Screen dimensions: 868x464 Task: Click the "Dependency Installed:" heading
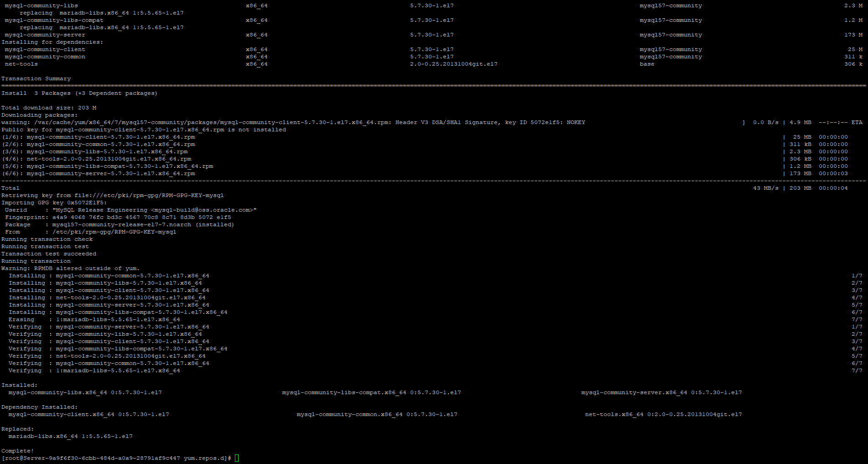pyautogui.click(x=40, y=407)
